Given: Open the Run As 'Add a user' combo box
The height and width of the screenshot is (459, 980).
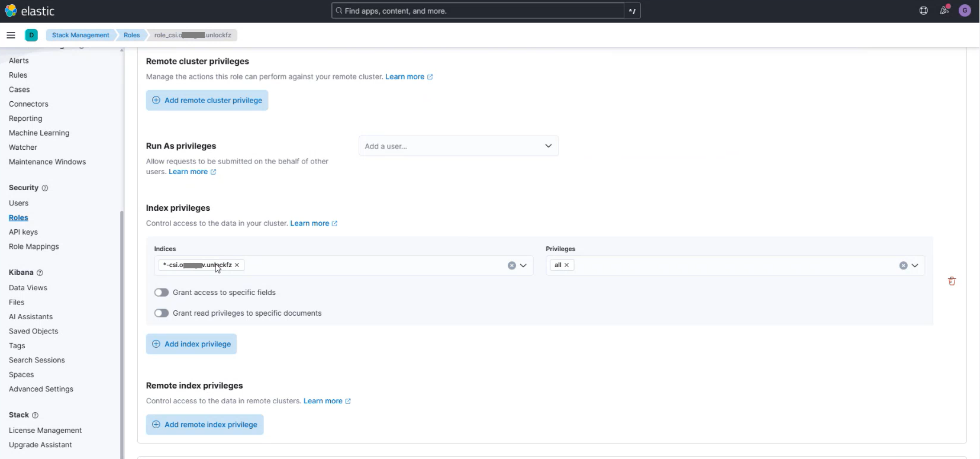Looking at the screenshot, I should click(x=459, y=146).
